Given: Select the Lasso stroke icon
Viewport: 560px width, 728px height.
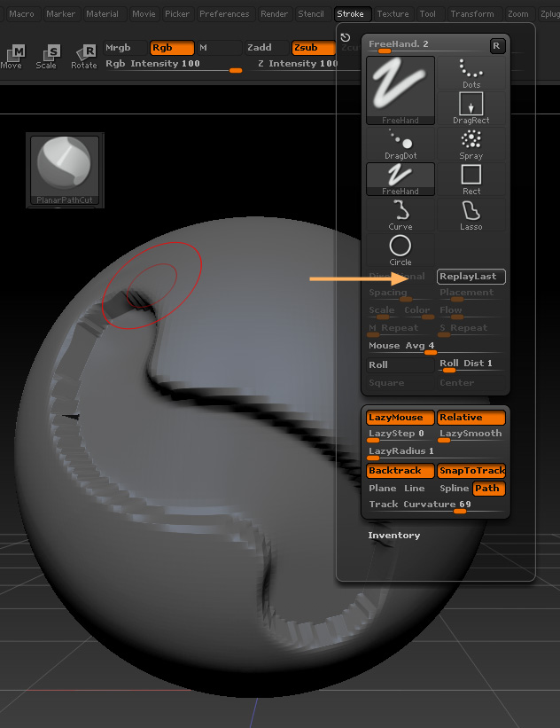Looking at the screenshot, I should (x=471, y=215).
